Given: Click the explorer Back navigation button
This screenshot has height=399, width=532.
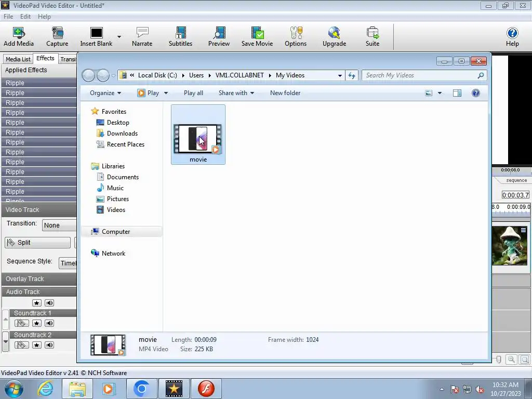Looking at the screenshot, I should tap(88, 75).
